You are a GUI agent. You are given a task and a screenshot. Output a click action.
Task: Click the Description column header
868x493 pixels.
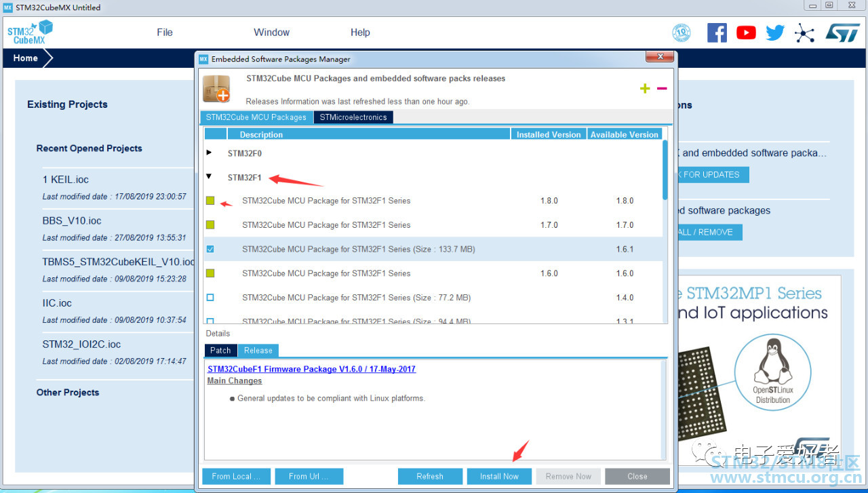(369, 134)
